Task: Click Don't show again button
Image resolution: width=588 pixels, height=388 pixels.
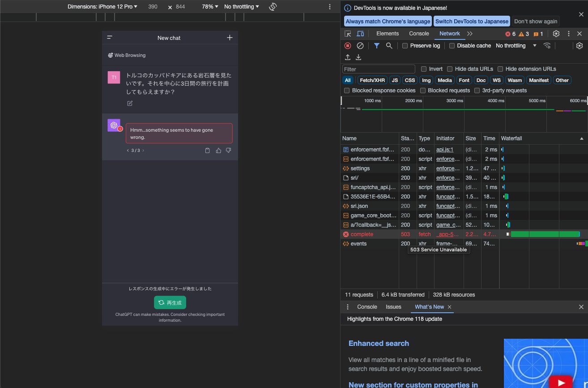Action: coord(536,21)
